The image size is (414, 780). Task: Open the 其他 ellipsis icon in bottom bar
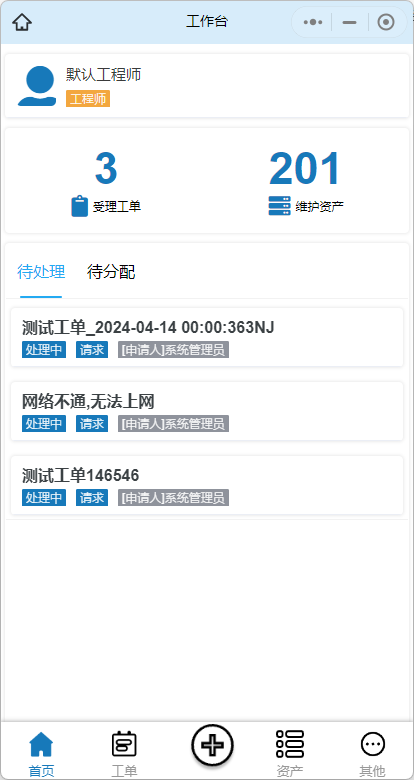[372, 745]
